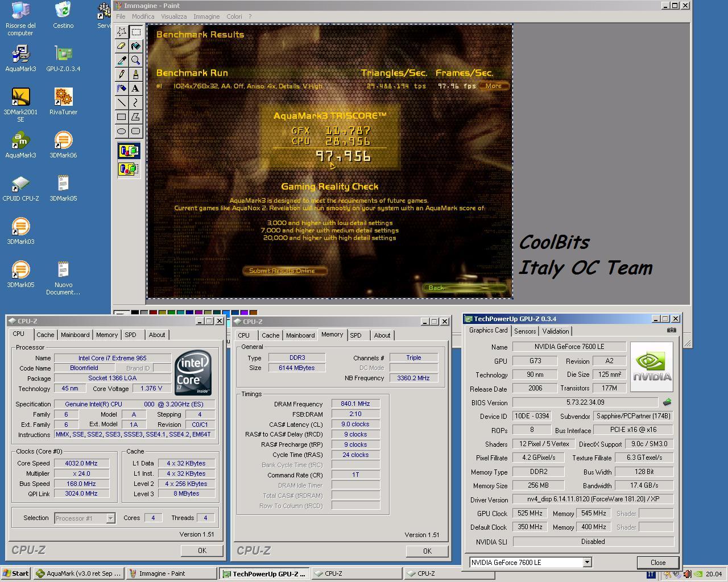Open the File menu in Paint

click(x=121, y=16)
